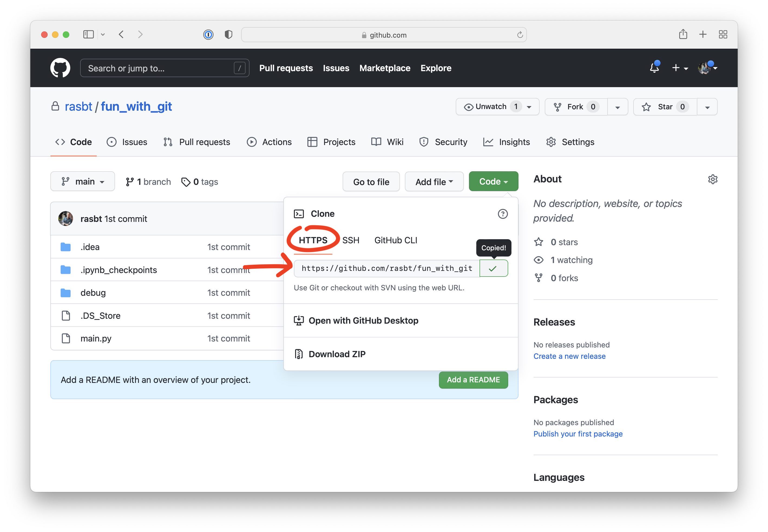Open with GitHub Desktop
This screenshot has width=768, height=532.
356,321
